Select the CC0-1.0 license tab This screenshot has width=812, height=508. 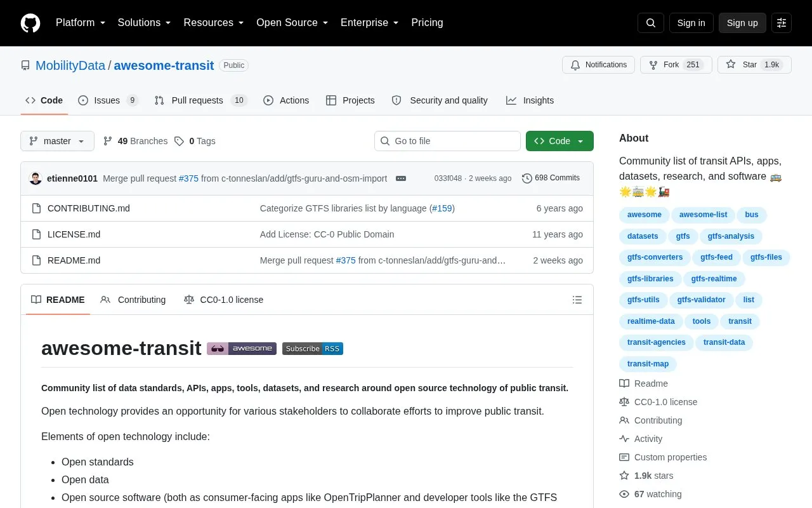(x=223, y=300)
